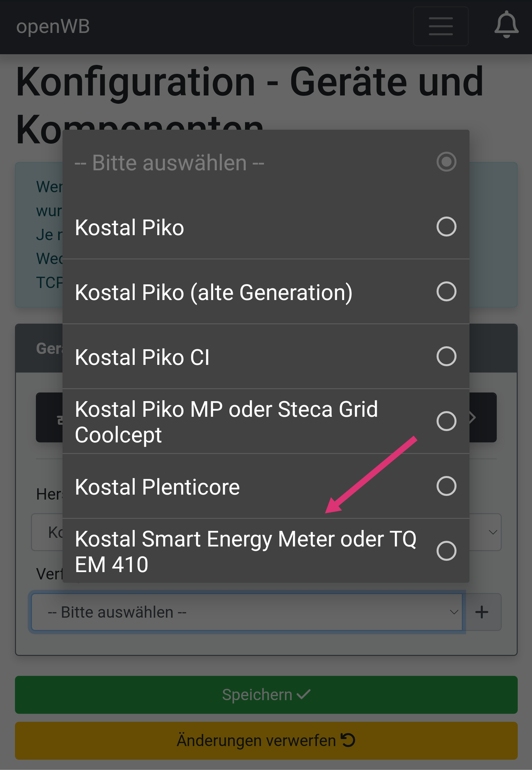This screenshot has height=770, width=532.
Task: Click the openWB brand link
Action: [53, 26]
